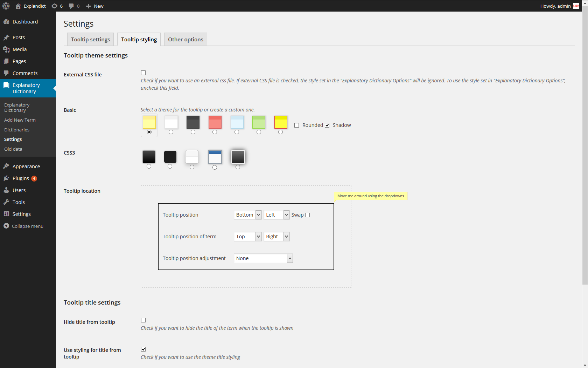Screen dimensions: 588x368
Task: Choose the glowing dark CSS3 theme swatch
Action: click(238, 157)
